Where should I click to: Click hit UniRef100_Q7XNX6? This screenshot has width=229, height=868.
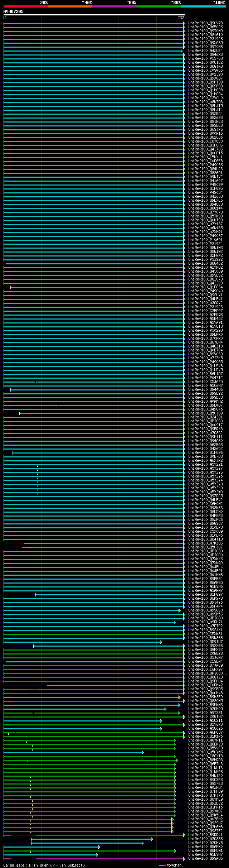(205, 559)
